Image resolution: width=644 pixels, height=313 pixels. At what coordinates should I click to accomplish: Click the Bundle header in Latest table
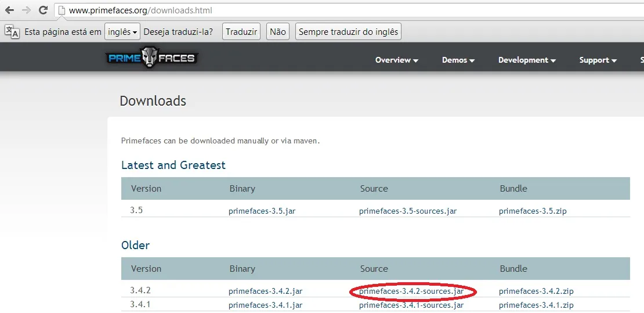pos(513,189)
